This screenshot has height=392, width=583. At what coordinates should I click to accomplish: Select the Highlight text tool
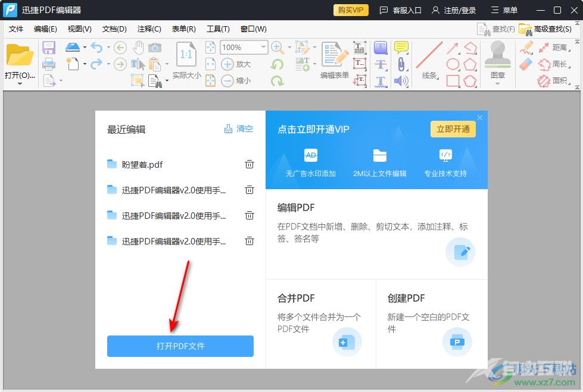[x=380, y=48]
